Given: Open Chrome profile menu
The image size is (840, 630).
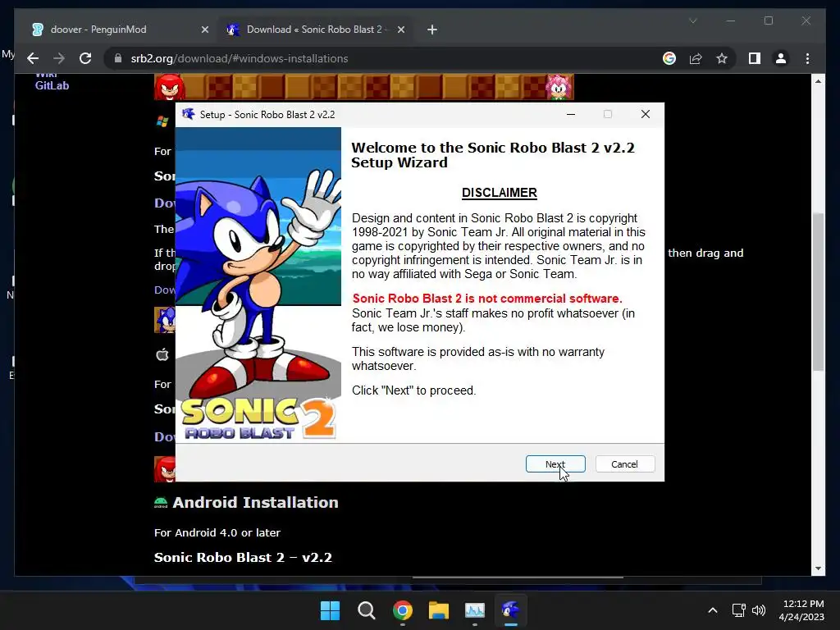Looking at the screenshot, I should point(781,58).
